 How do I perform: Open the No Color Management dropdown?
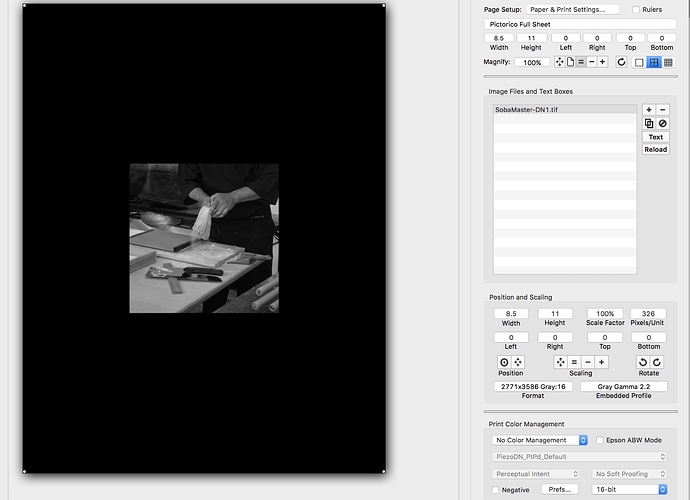(x=540, y=440)
